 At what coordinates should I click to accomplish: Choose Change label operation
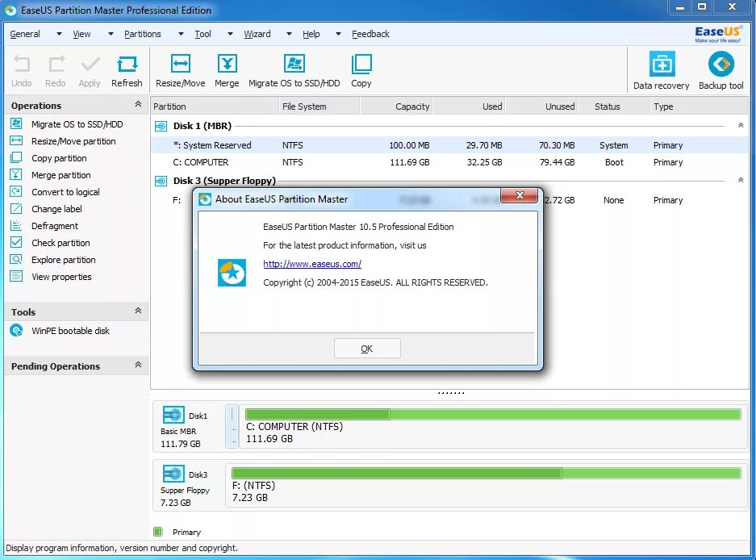[x=56, y=209]
